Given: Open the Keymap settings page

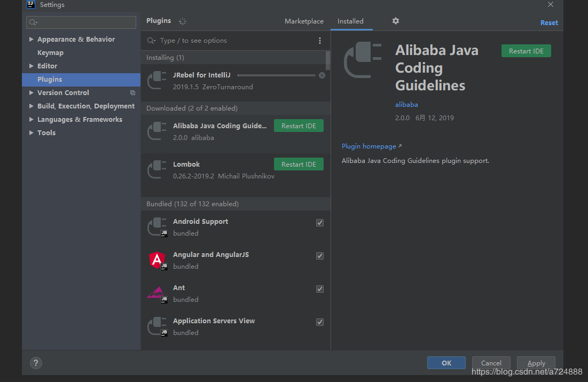Looking at the screenshot, I should (50, 53).
